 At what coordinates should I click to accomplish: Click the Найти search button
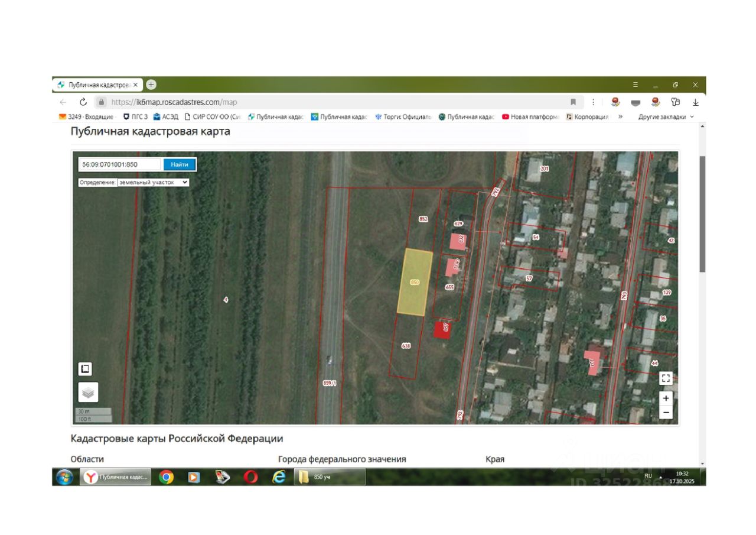(180, 164)
